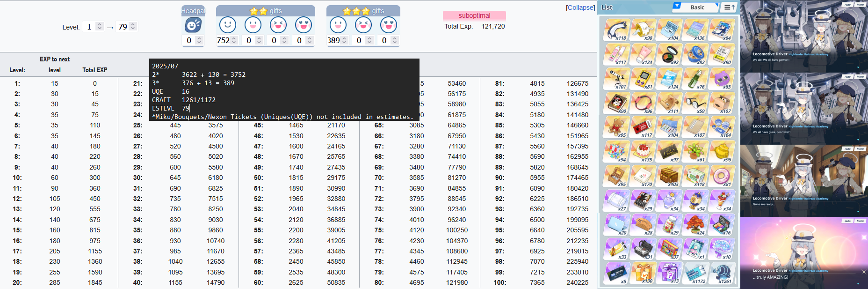This screenshot has height=289, width=868.
Task: Pick the laptop gift x20
Action: 616,224
